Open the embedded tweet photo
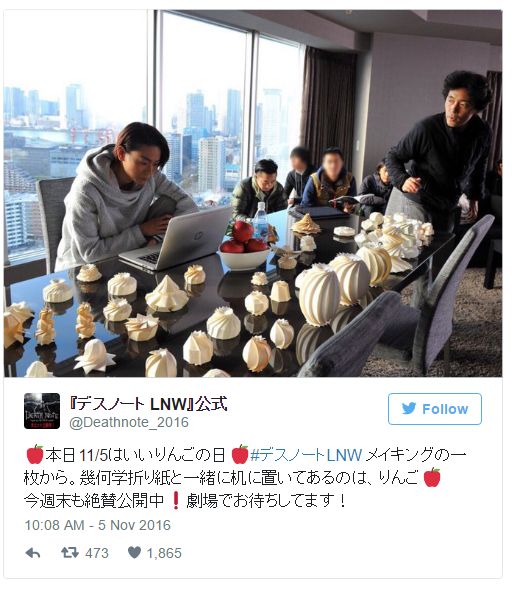This screenshot has width=514, height=596. click(x=253, y=193)
